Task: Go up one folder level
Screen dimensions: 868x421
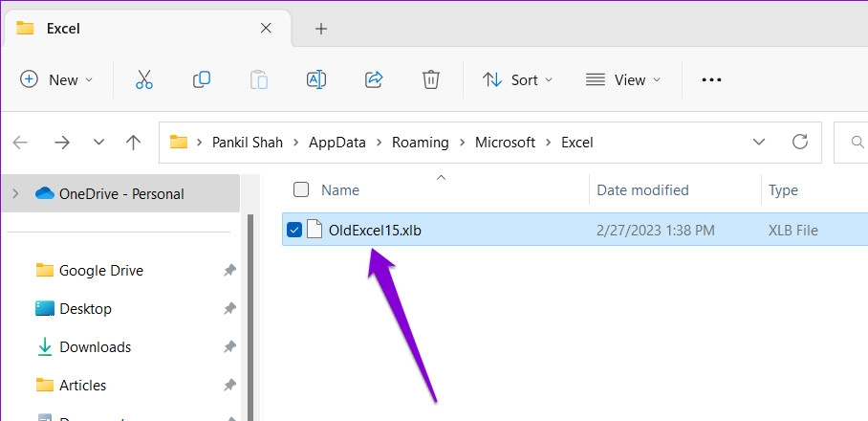Action: click(x=133, y=143)
